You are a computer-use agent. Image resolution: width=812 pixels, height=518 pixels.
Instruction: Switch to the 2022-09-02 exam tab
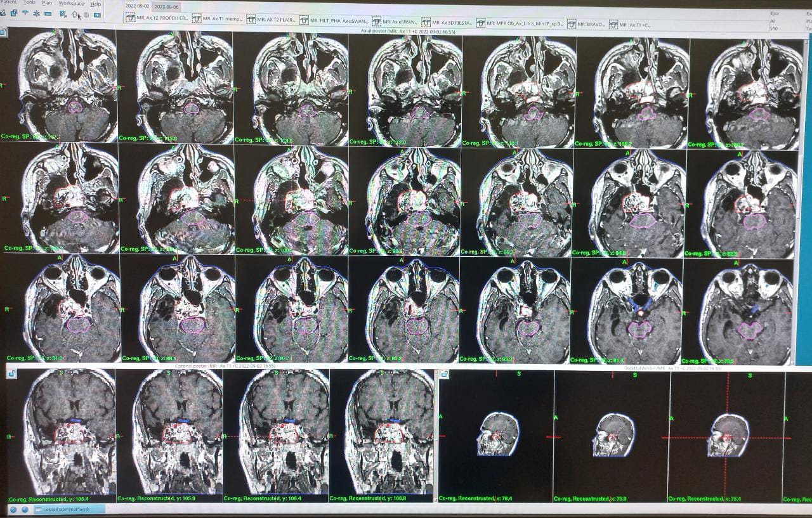click(x=137, y=6)
